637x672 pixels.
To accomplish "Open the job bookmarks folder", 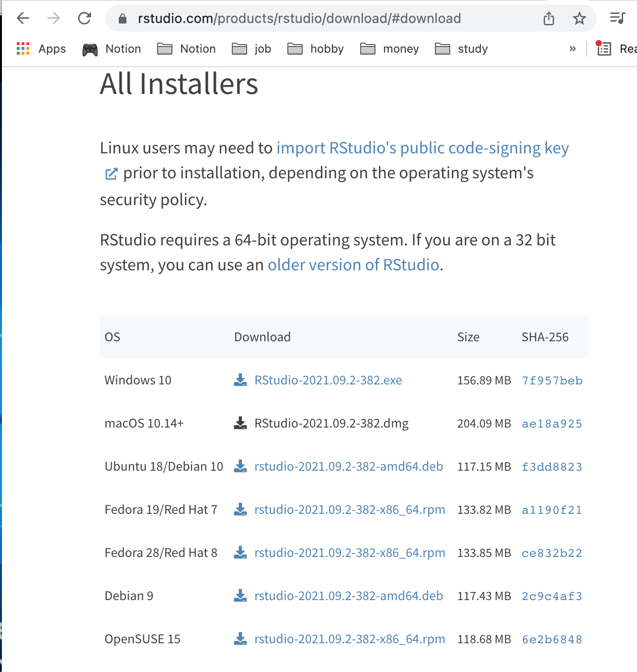I will pos(251,49).
